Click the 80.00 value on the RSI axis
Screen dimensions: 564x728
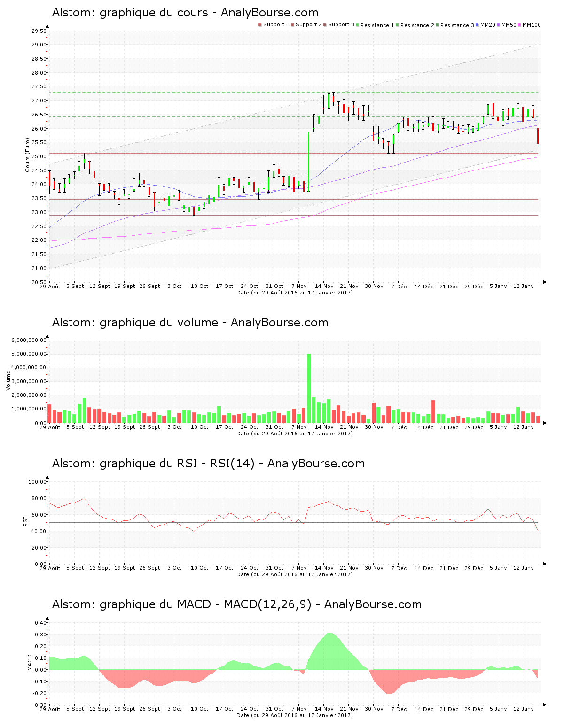(39, 498)
